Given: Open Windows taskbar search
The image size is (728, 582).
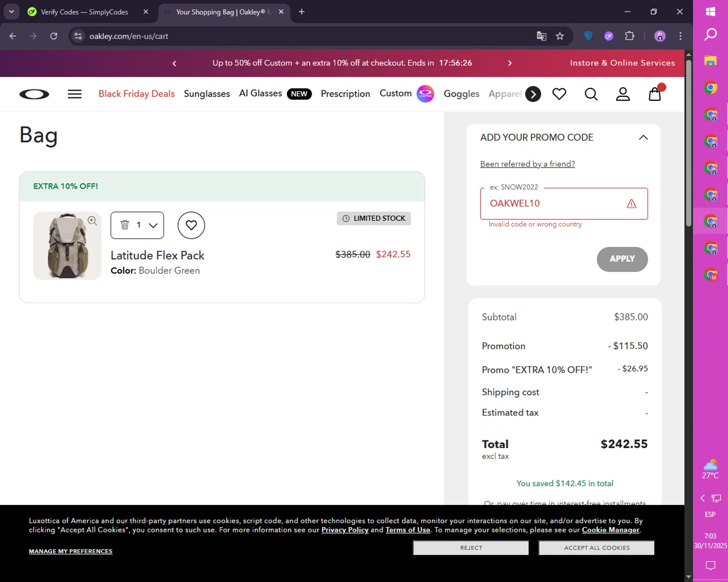Looking at the screenshot, I should [x=711, y=34].
